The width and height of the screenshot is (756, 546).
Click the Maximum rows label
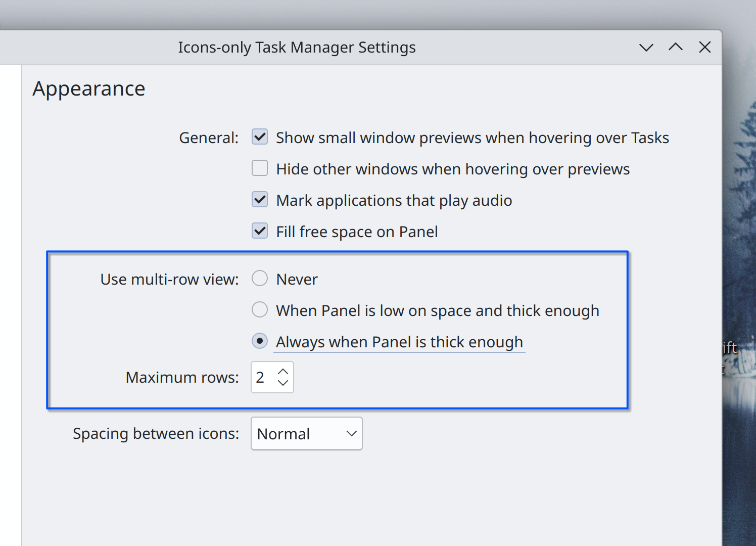click(182, 378)
